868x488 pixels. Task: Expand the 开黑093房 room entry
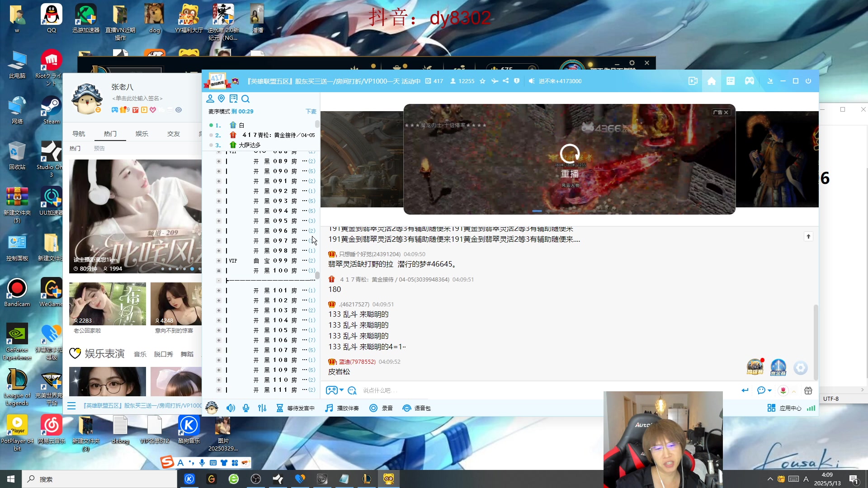(219, 201)
